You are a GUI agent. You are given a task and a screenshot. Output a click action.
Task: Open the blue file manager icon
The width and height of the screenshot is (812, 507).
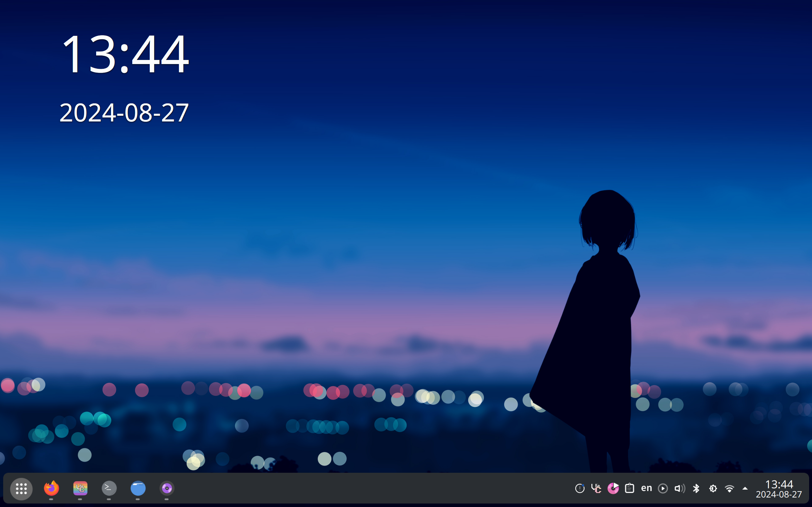pyautogui.click(x=138, y=488)
